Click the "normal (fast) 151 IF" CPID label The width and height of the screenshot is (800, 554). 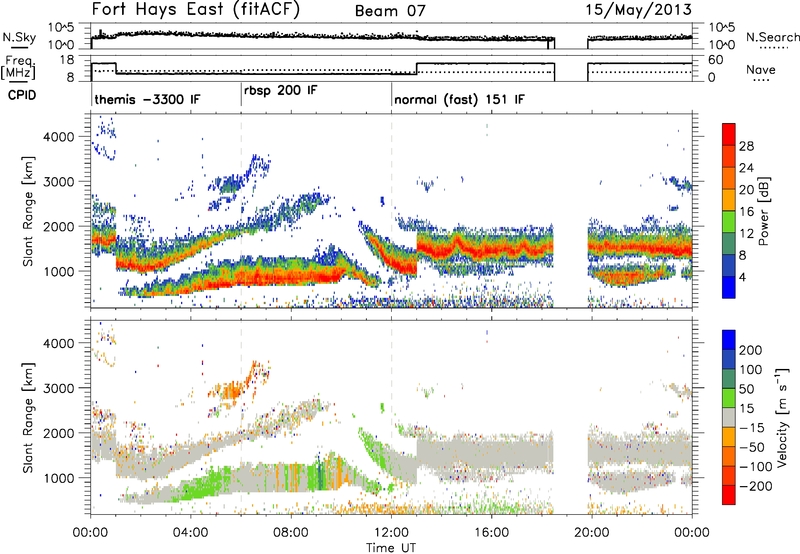point(459,99)
